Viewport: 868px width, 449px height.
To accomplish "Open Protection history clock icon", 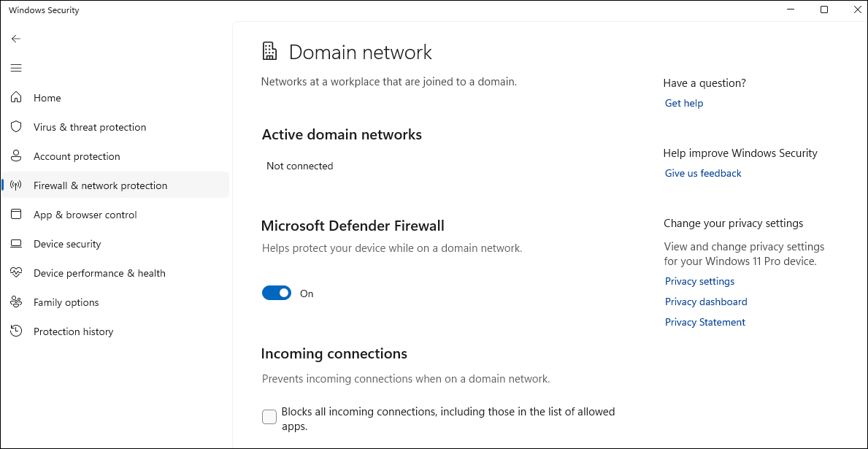I will coord(16,331).
